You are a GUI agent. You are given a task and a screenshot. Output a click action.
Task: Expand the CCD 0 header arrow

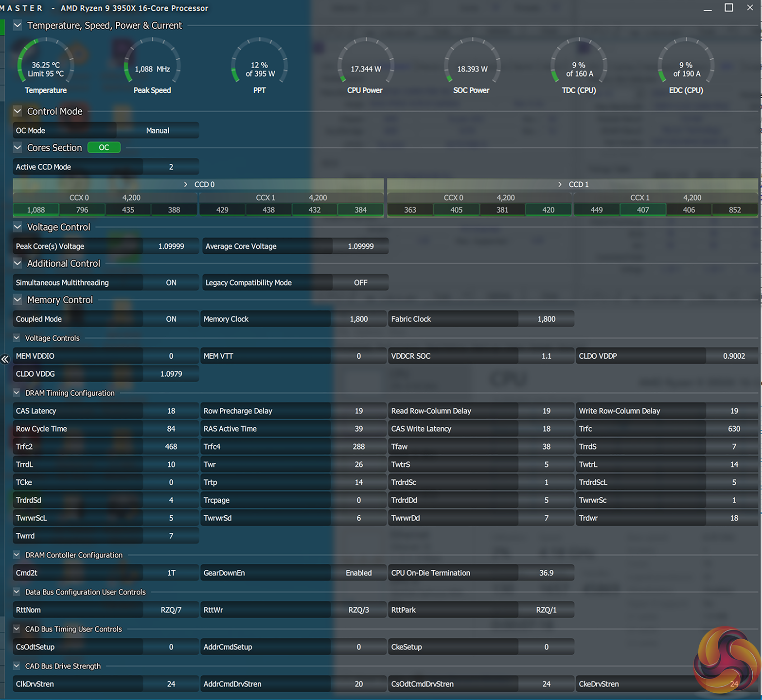coord(186,184)
